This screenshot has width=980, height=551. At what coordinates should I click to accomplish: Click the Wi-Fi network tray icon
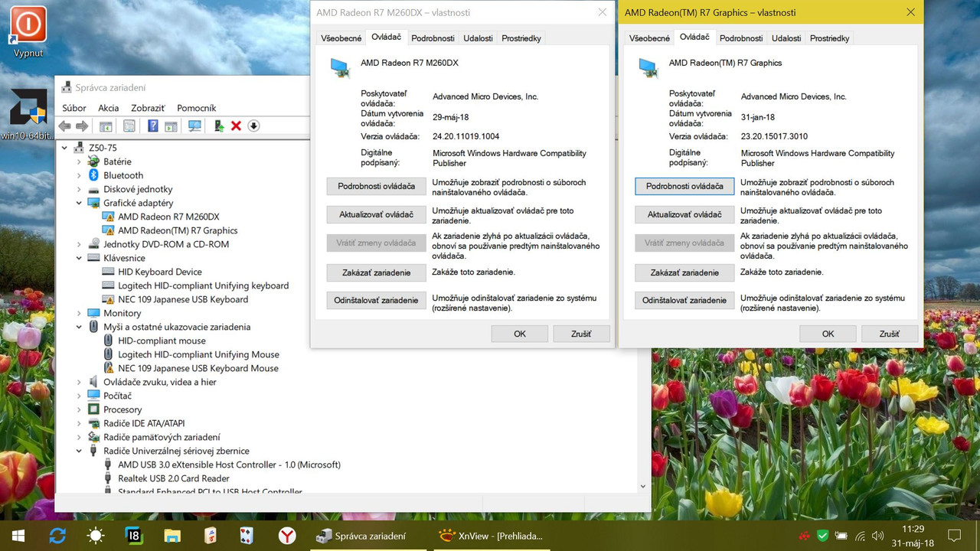pos(860,536)
